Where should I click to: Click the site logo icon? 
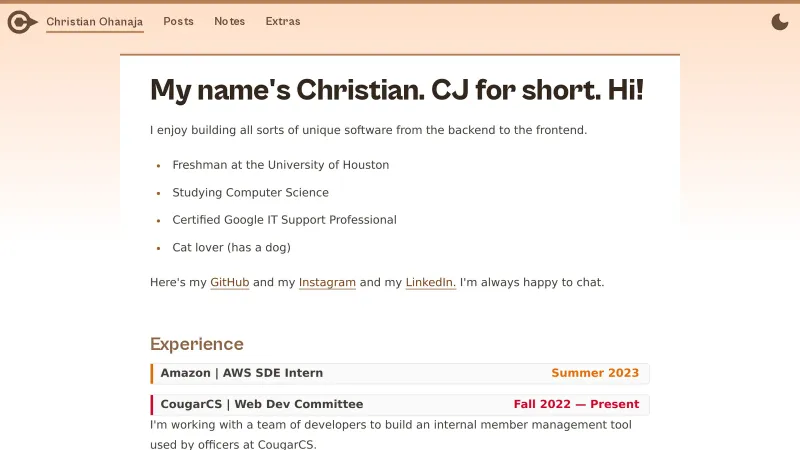pyautogui.click(x=21, y=21)
